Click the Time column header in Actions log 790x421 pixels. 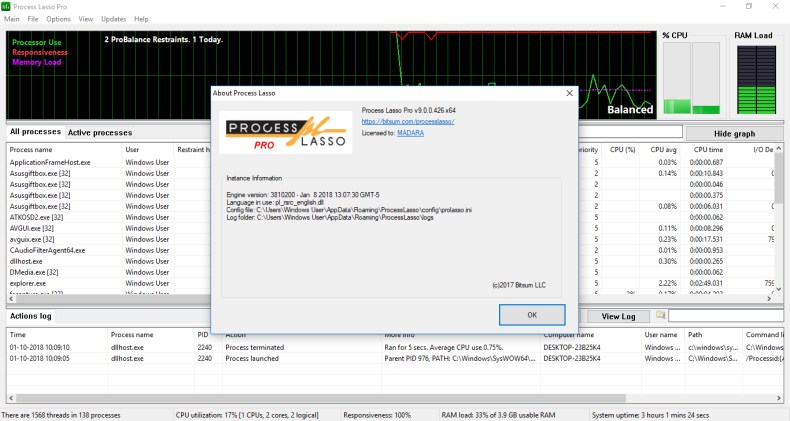[x=57, y=334]
